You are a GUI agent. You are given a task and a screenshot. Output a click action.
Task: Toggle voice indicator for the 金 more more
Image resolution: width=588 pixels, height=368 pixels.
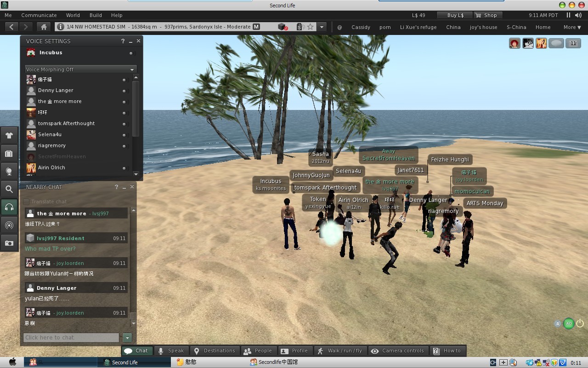[124, 102]
